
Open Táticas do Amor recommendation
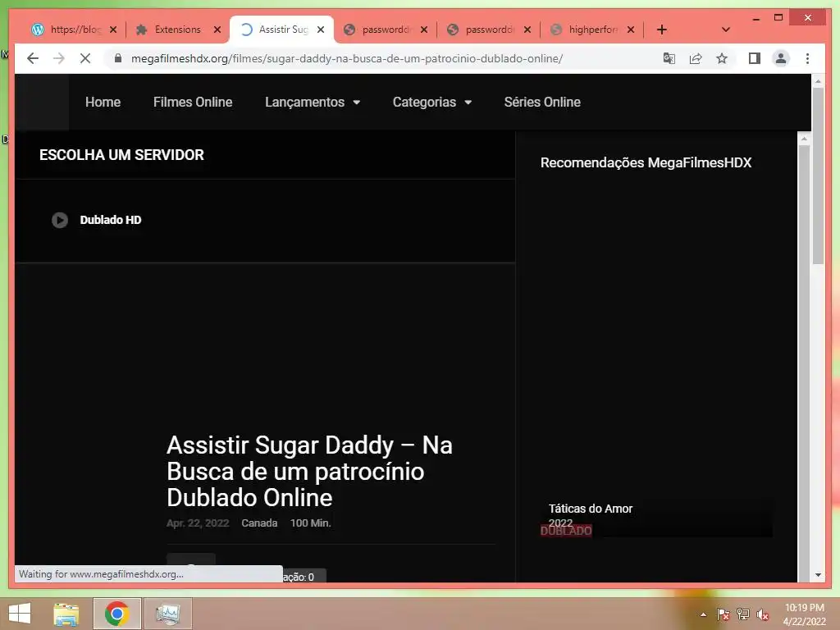pos(591,509)
